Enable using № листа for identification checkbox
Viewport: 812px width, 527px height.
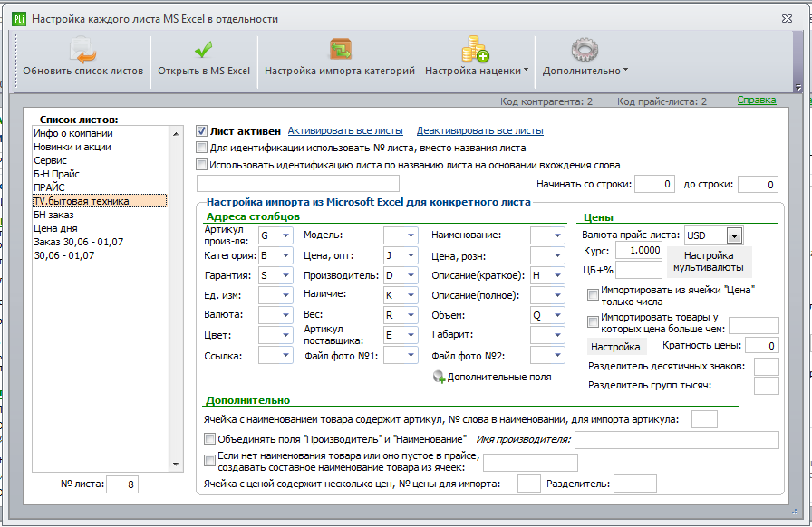coord(201,148)
